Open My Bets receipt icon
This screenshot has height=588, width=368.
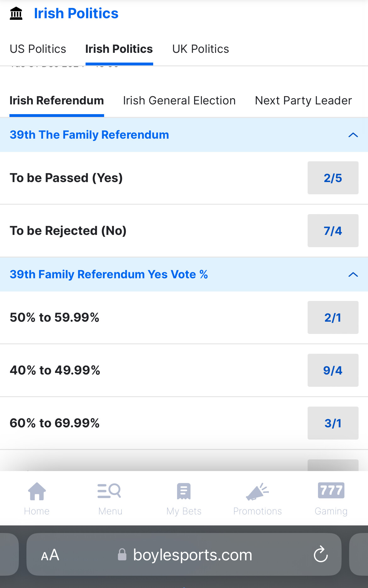click(x=184, y=491)
